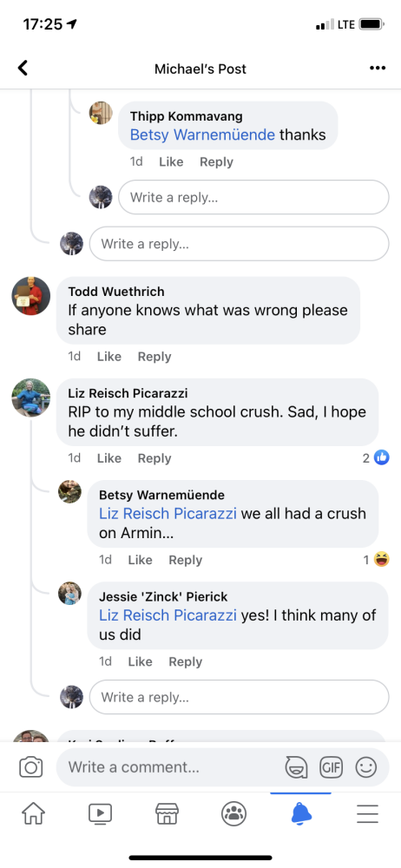Open the camera icon beside comment box

click(x=31, y=767)
